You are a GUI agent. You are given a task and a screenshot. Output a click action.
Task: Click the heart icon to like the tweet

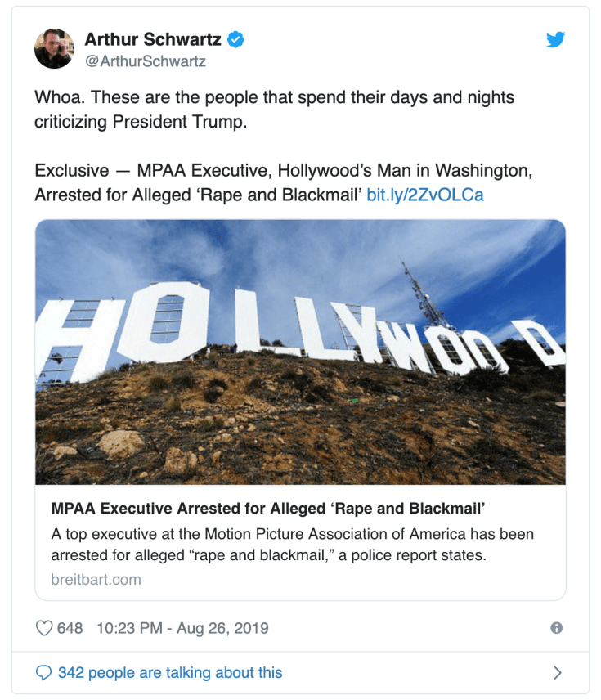[x=44, y=627]
